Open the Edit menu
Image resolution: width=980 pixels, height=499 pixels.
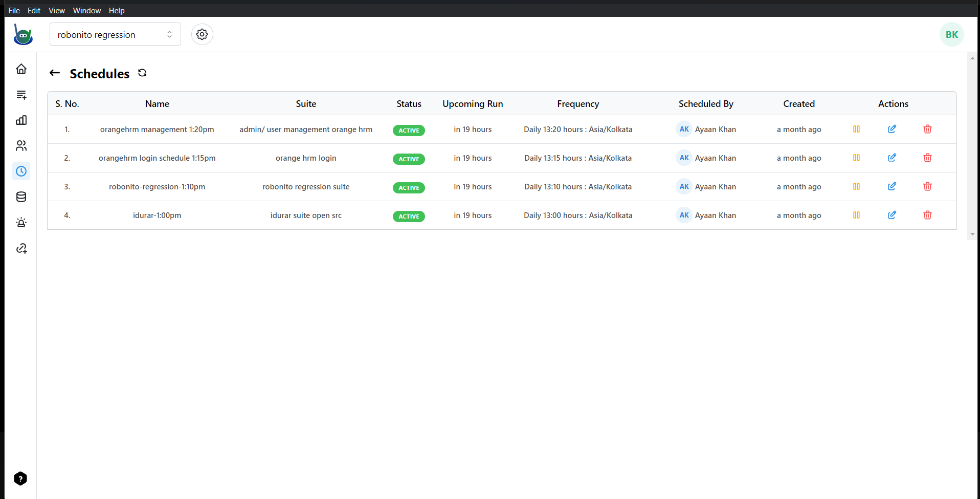[x=34, y=10]
